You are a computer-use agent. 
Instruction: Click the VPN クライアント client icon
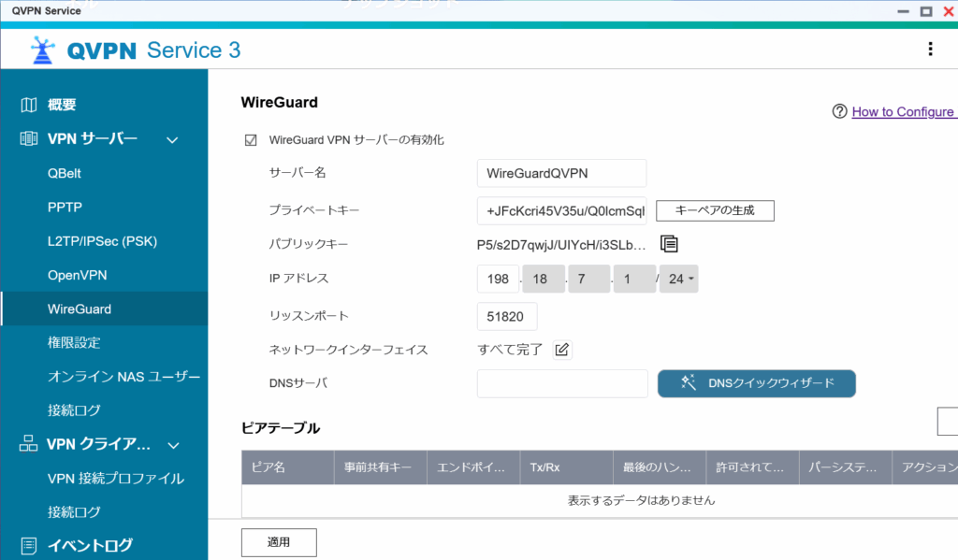click(29, 444)
